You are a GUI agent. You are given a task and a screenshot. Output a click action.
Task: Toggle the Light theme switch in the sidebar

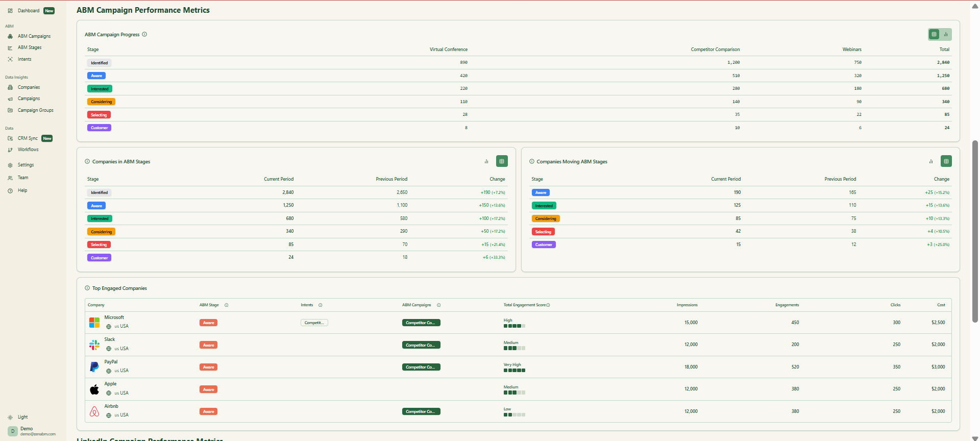(18, 417)
